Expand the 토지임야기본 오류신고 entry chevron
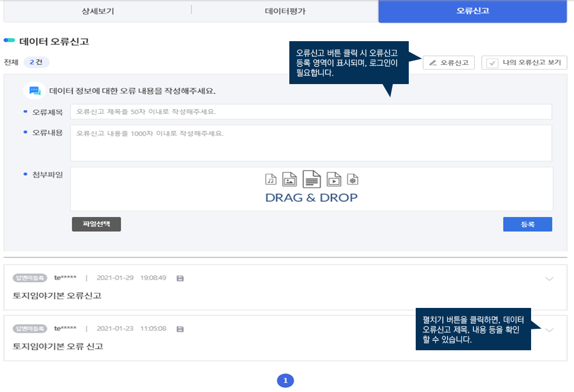The image size is (574, 392). point(550,279)
